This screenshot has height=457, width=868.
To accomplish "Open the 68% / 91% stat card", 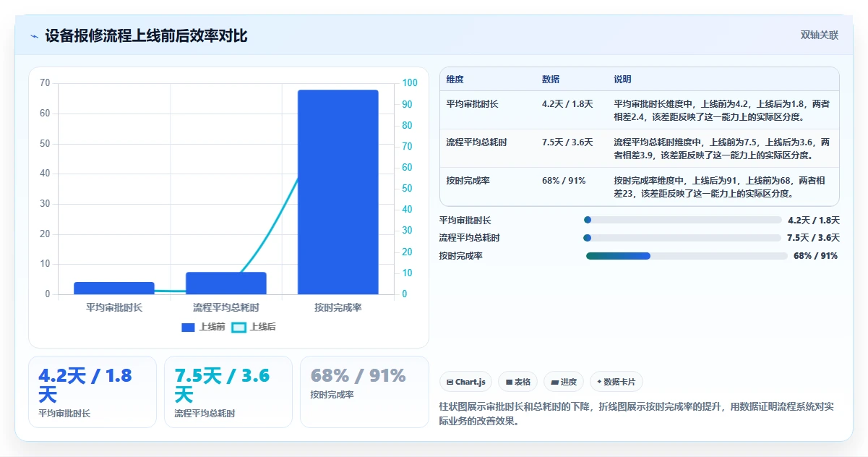I will click(364, 392).
